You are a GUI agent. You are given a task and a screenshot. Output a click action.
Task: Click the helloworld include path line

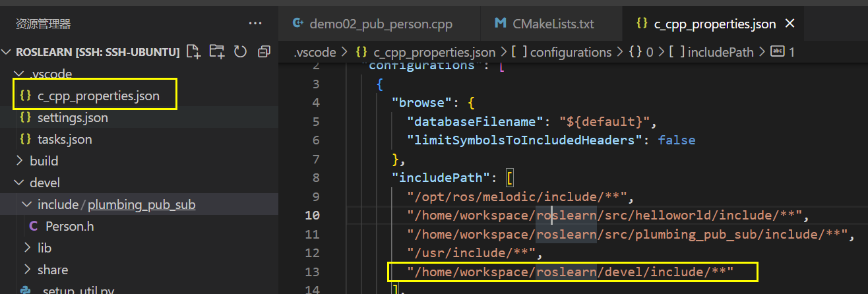pyautogui.click(x=605, y=215)
